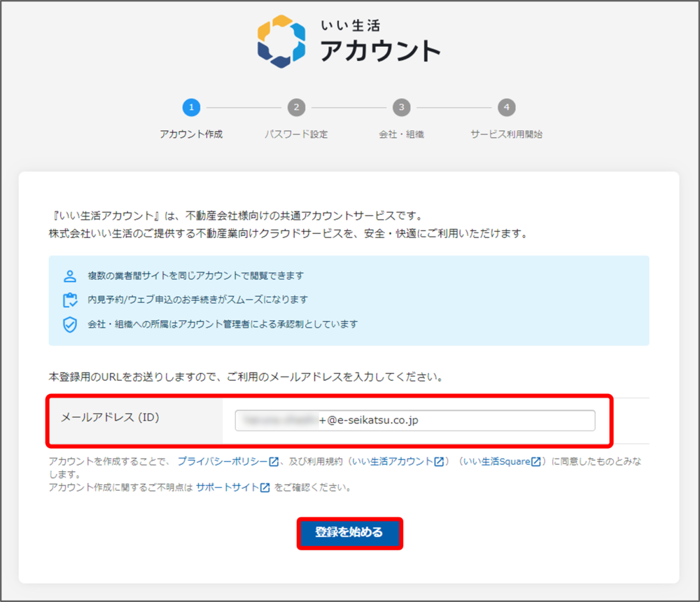Image resolution: width=700 pixels, height=602 pixels.
Task: Select step 4 circle サービス利用開始
Action: 507,107
